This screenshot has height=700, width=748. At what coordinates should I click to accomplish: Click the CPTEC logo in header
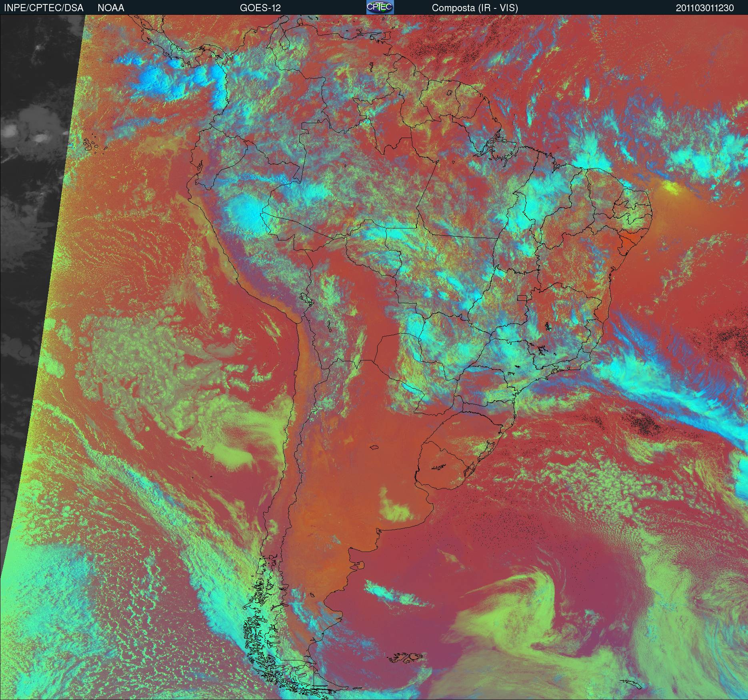tap(380, 7)
